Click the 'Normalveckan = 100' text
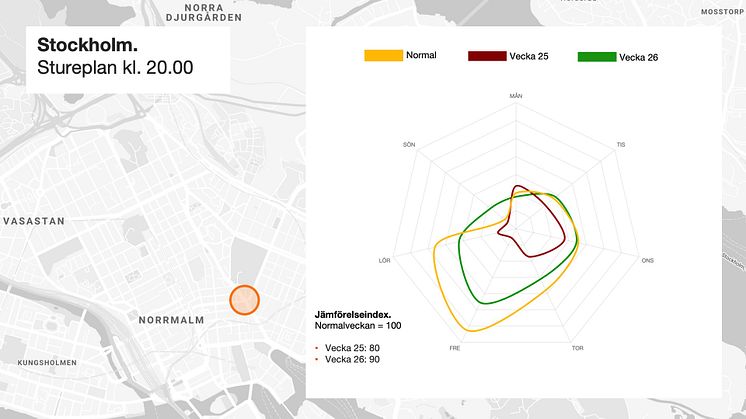Image resolution: width=746 pixels, height=419 pixels. point(358,326)
